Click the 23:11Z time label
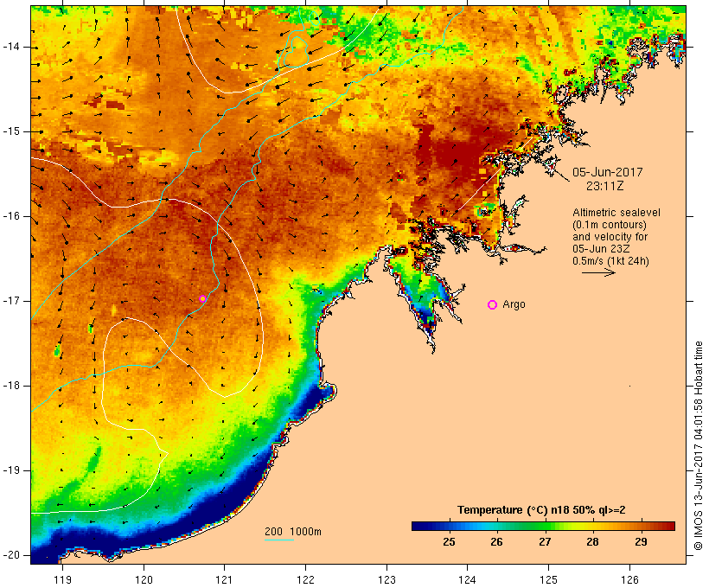709x588 pixels. (x=605, y=186)
